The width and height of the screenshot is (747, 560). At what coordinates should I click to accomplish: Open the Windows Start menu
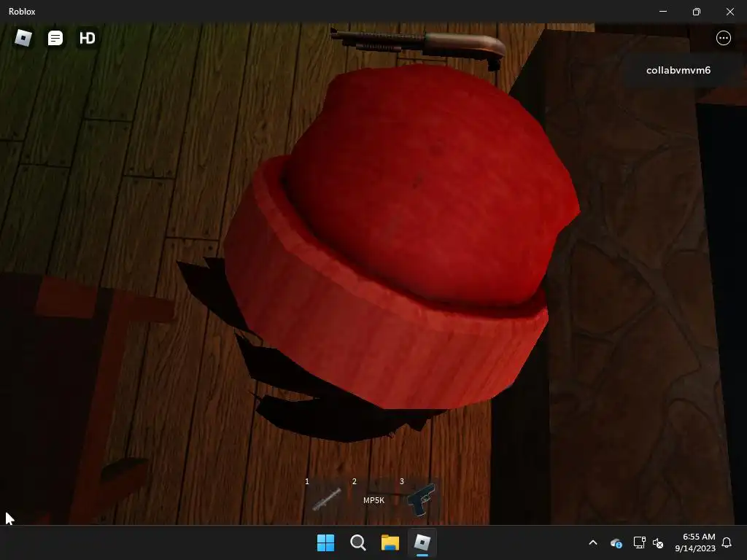click(x=326, y=542)
